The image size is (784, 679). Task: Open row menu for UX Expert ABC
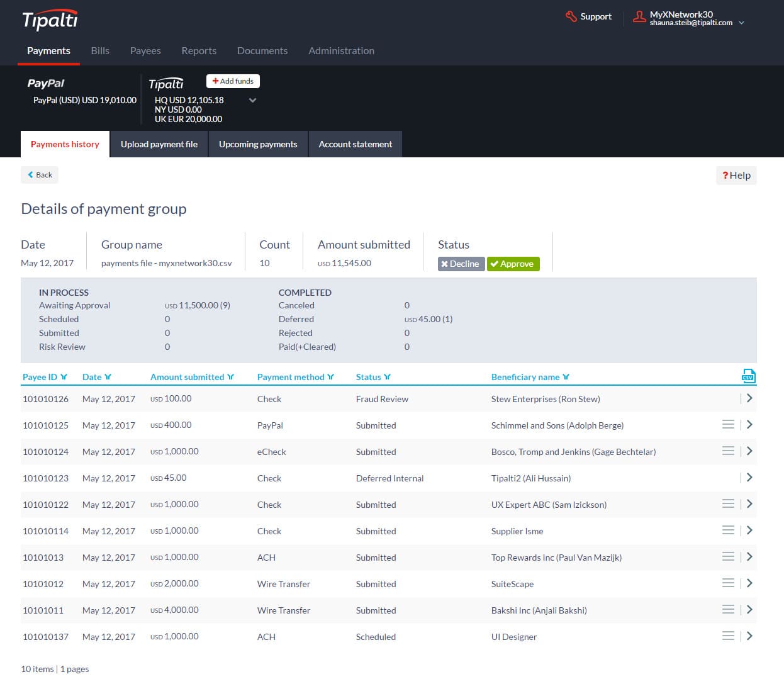pyautogui.click(x=728, y=504)
